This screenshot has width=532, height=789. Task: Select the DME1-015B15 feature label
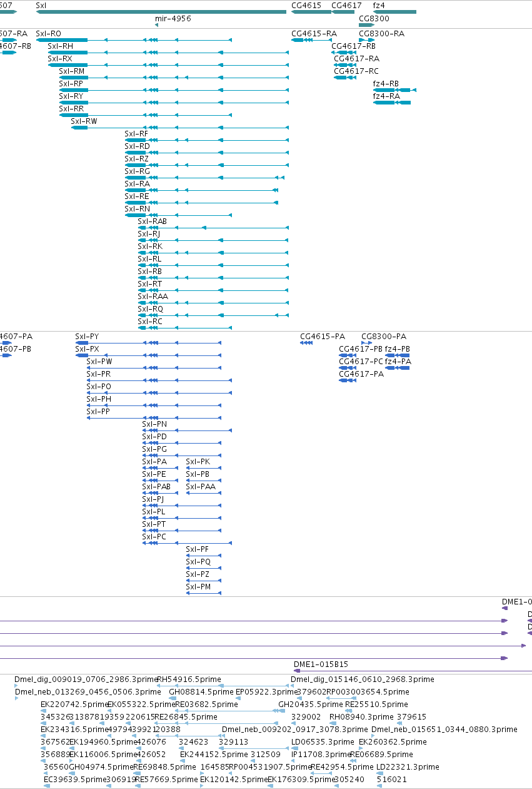point(321,664)
